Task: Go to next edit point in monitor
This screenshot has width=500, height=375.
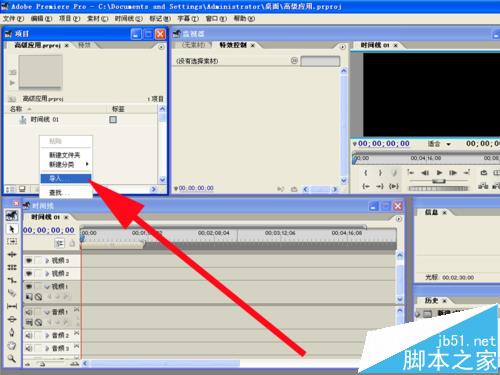Action: 467,172
